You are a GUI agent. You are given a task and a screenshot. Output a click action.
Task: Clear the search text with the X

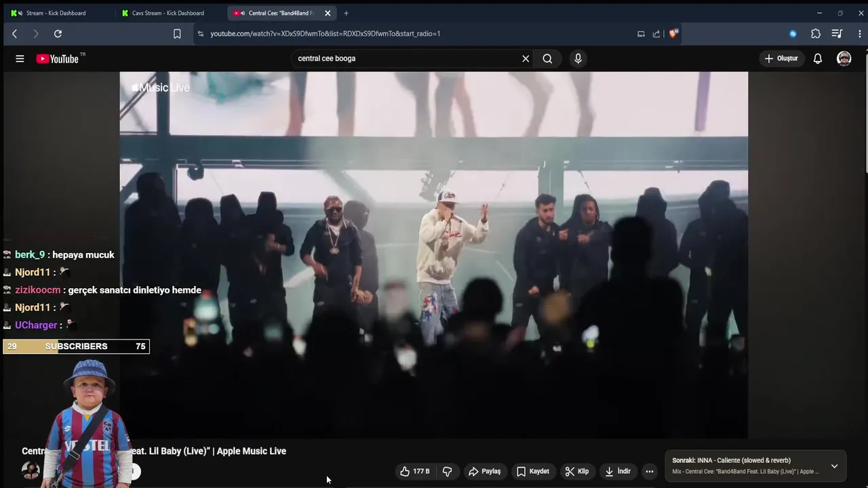(526, 59)
